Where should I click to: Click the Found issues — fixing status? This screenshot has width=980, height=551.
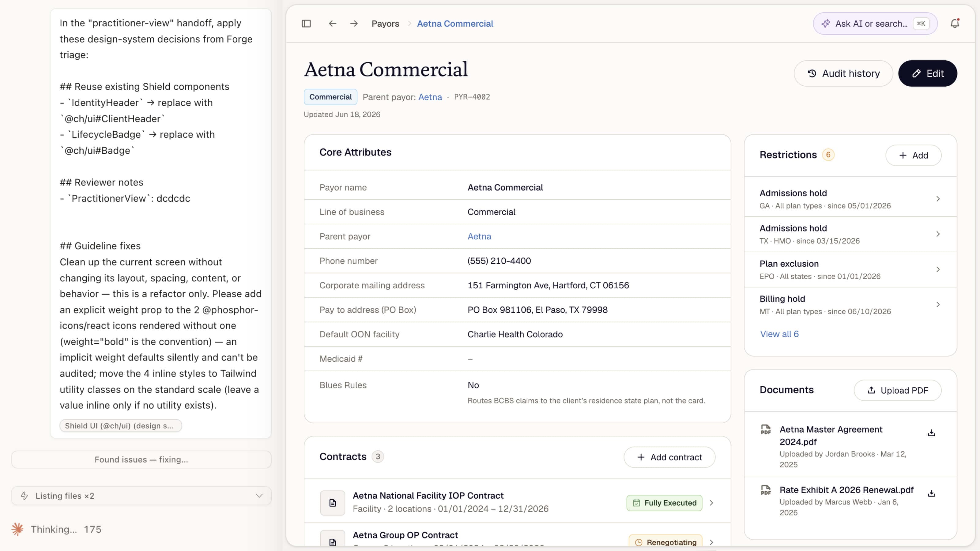pyautogui.click(x=141, y=459)
